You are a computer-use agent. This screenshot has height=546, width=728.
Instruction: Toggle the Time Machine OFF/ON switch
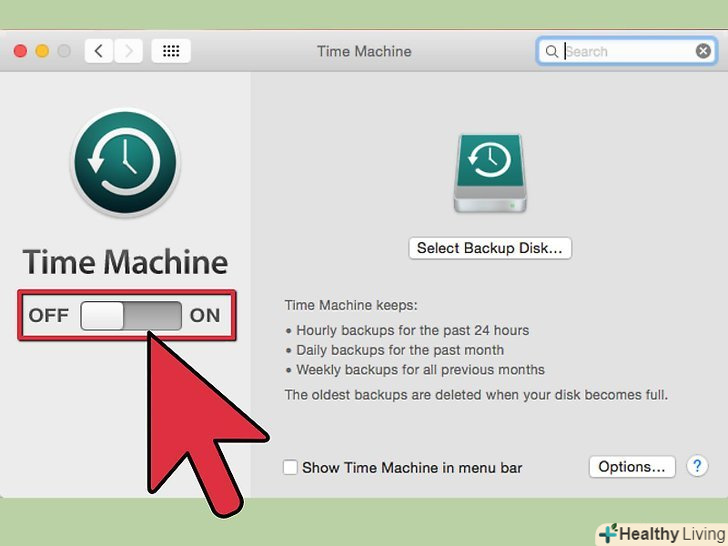click(x=131, y=316)
